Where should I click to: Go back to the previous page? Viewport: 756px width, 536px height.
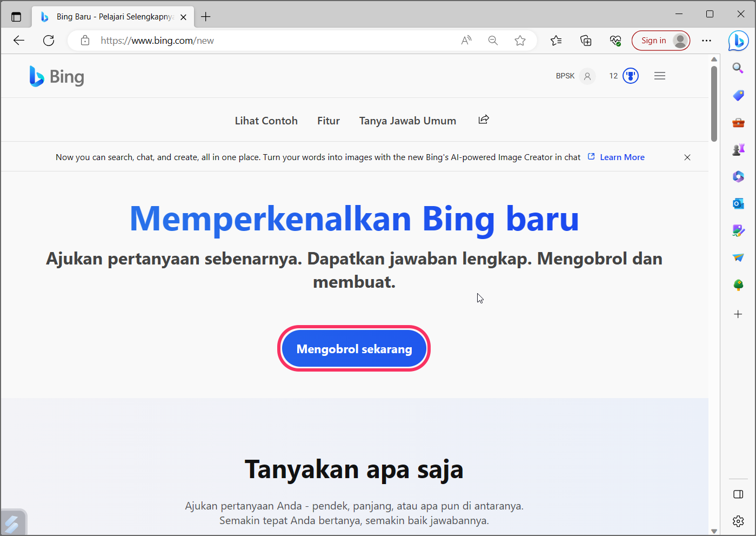pyautogui.click(x=19, y=41)
